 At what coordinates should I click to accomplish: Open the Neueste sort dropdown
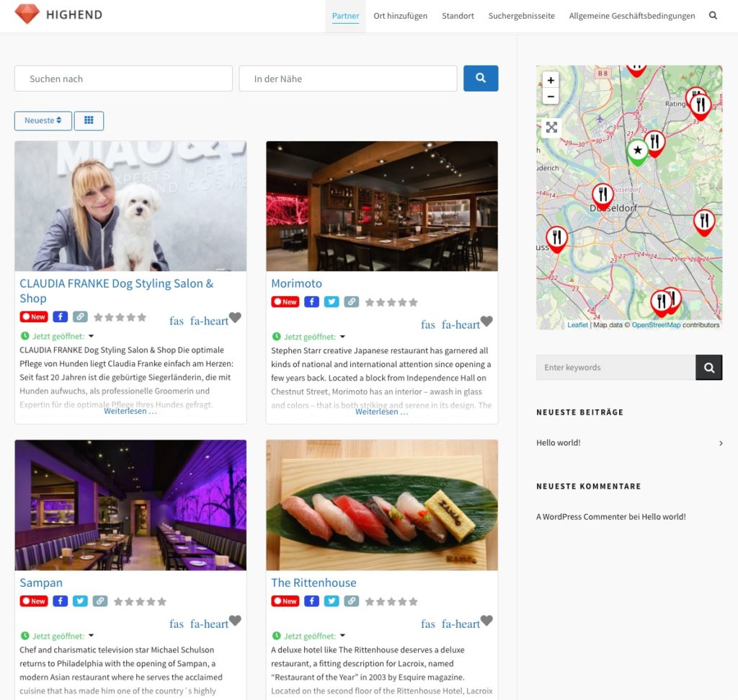coord(43,120)
